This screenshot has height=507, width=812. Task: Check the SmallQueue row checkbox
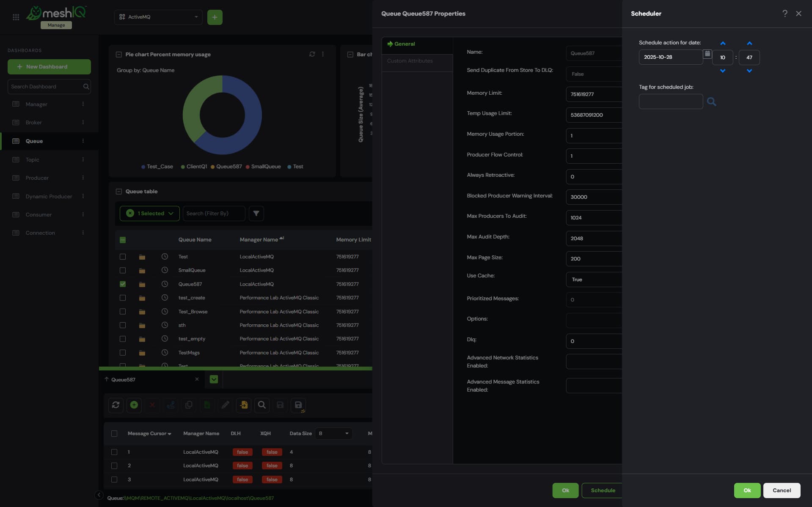pyautogui.click(x=123, y=270)
